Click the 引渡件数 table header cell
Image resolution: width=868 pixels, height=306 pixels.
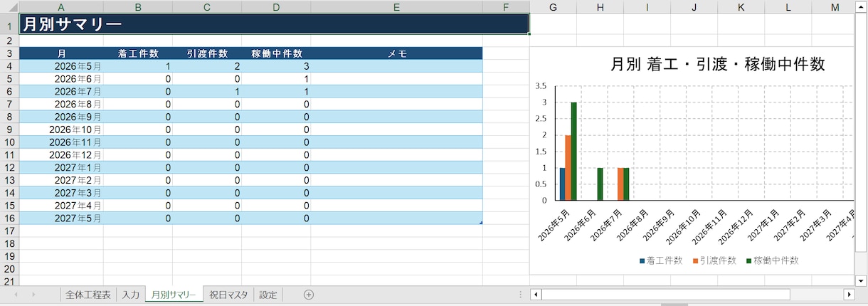(x=207, y=53)
